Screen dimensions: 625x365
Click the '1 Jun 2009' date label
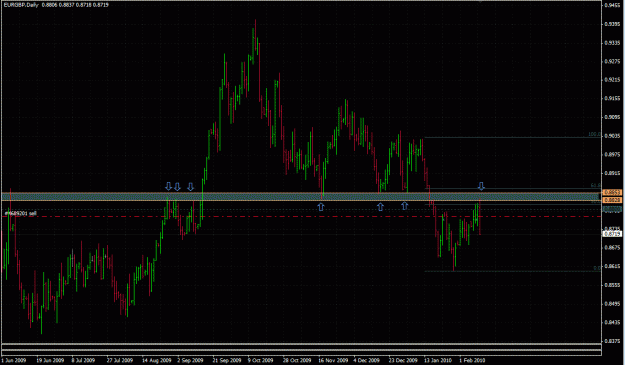[x=14, y=360]
